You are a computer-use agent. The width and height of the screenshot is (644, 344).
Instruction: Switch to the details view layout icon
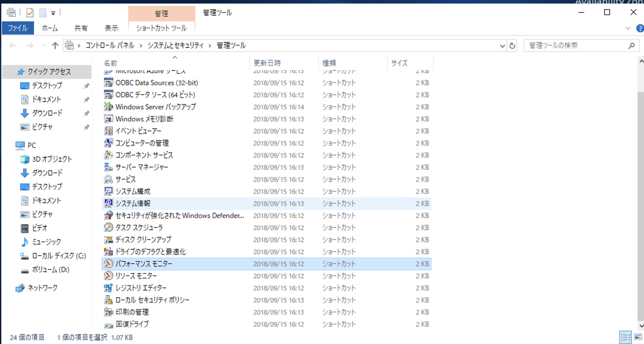click(625, 337)
